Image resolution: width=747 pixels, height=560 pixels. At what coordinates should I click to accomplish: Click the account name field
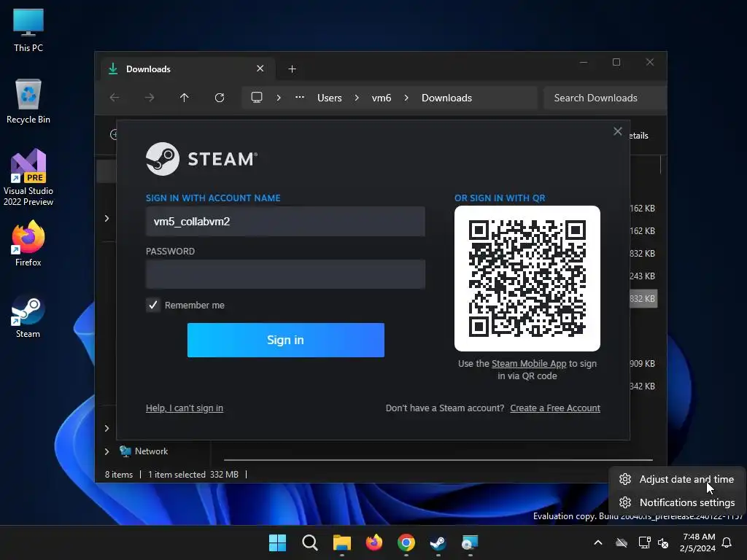coord(285,222)
